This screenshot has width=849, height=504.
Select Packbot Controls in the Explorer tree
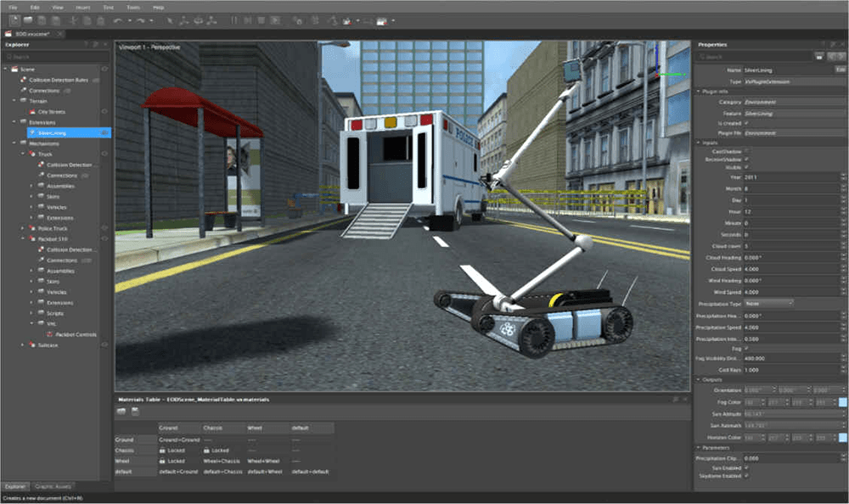coord(76,334)
